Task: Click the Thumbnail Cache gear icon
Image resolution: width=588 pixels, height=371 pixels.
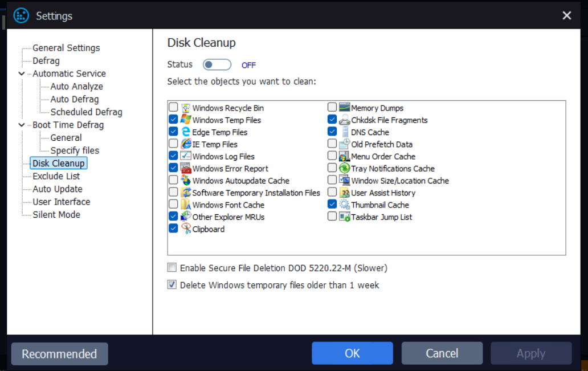Action: point(344,205)
